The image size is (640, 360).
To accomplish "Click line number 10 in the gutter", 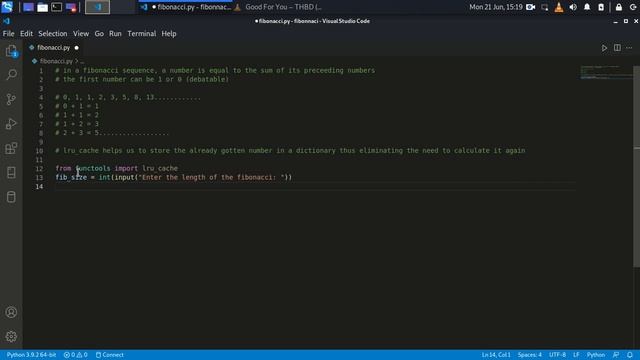I will tap(39, 151).
